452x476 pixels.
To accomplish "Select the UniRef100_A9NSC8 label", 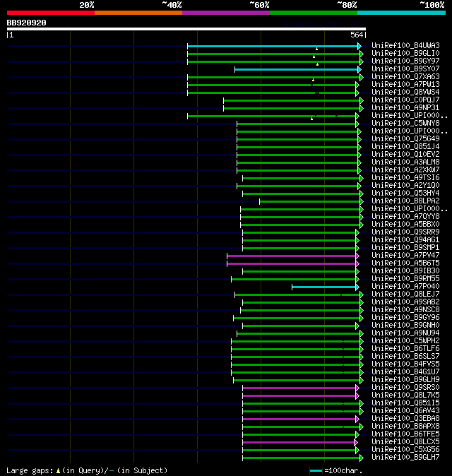I will click(x=405, y=309).
